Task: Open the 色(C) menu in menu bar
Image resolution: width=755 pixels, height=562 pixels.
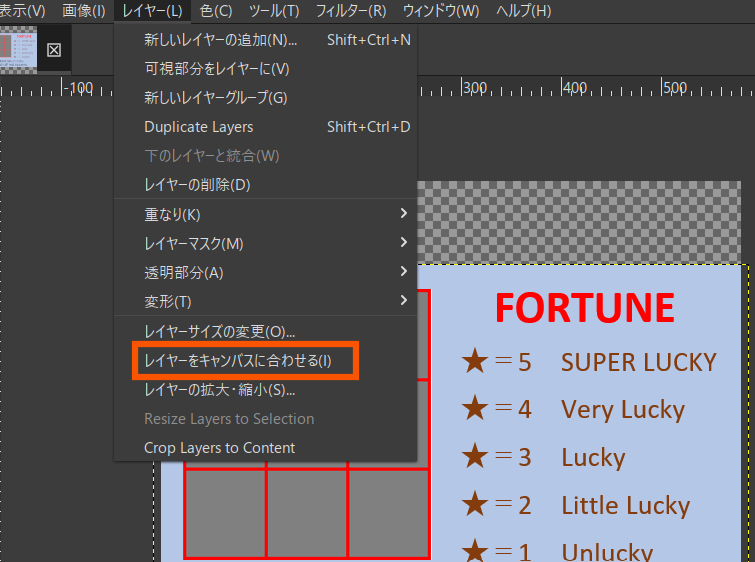Action: point(215,11)
